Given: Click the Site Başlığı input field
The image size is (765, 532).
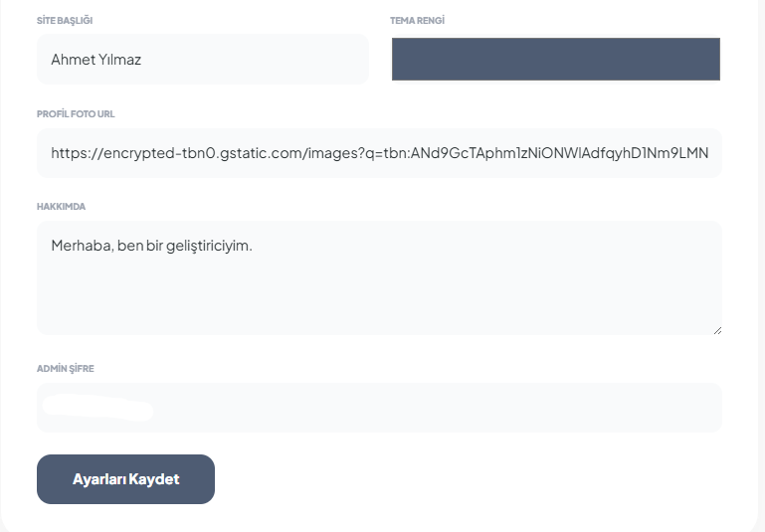Looking at the screenshot, I should (x=203, y=59).
